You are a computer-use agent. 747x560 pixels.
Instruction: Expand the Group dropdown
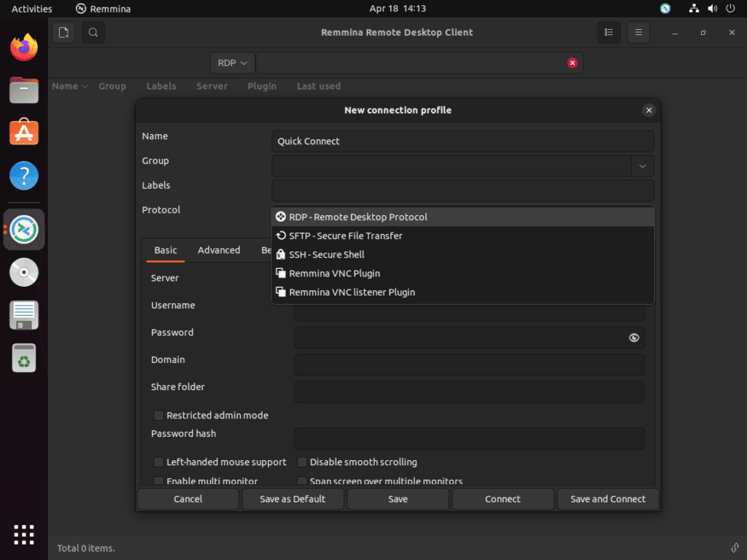point(643,166)
